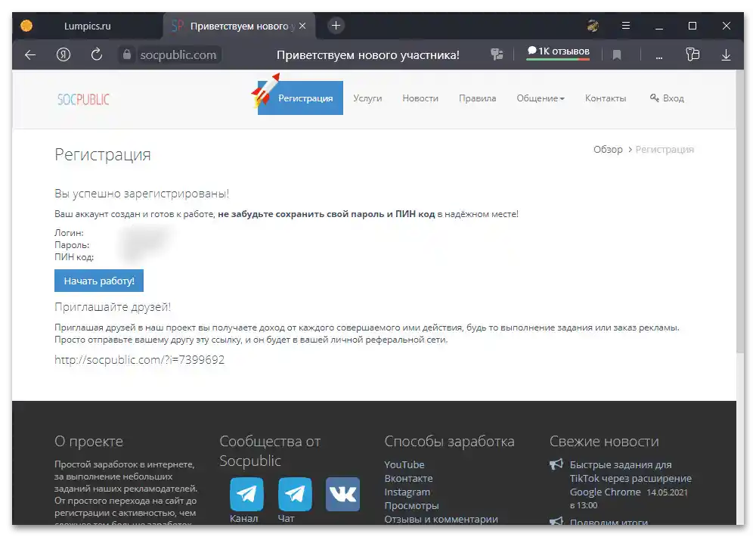Open the three dots address bar menu
This screenshot has height=537, width=756.
tap(659, 57)
